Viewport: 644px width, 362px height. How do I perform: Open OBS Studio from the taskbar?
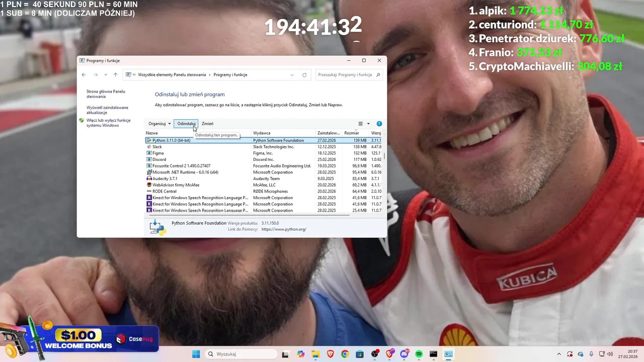(375, 354)
